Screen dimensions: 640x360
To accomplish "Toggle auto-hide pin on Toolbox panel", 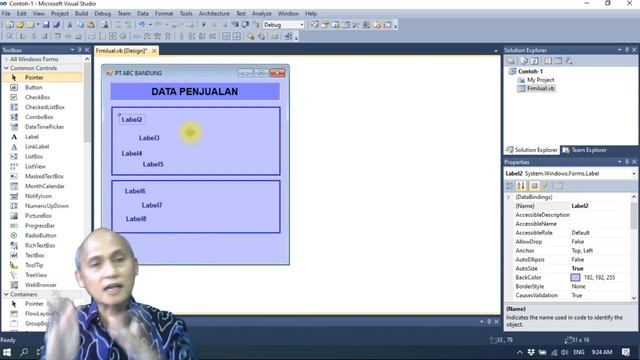I will (80, 50).
